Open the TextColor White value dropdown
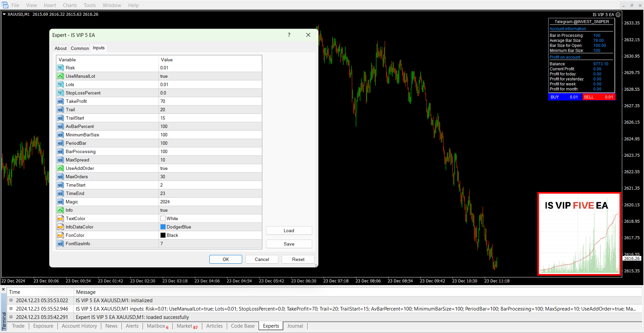Screen dimensions: 644x333 coord(210,218)
